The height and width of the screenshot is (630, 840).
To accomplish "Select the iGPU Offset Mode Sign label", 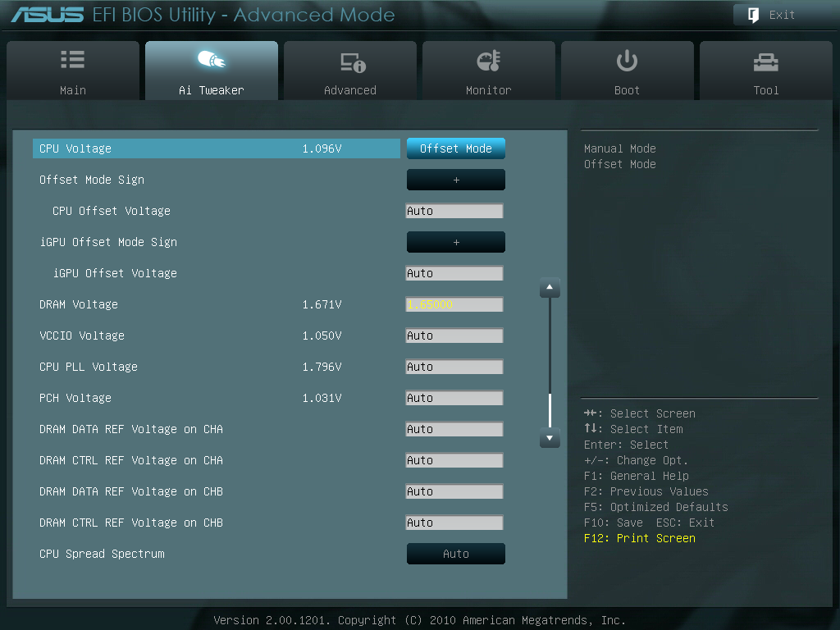I will [108, 242].
